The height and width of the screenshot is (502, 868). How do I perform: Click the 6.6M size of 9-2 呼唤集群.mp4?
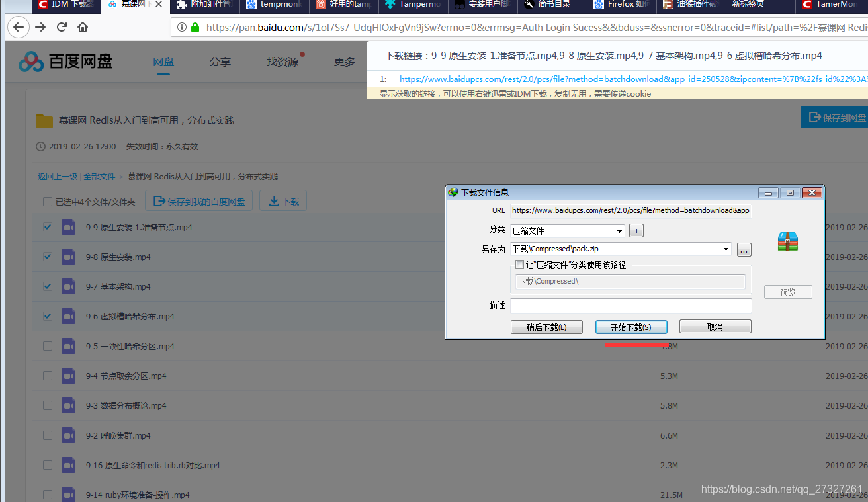670,435
